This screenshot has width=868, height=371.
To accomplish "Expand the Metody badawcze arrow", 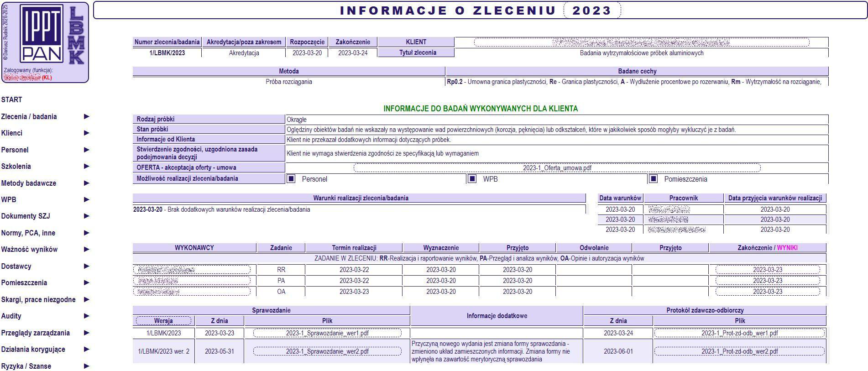I will (x=87, y=183).
